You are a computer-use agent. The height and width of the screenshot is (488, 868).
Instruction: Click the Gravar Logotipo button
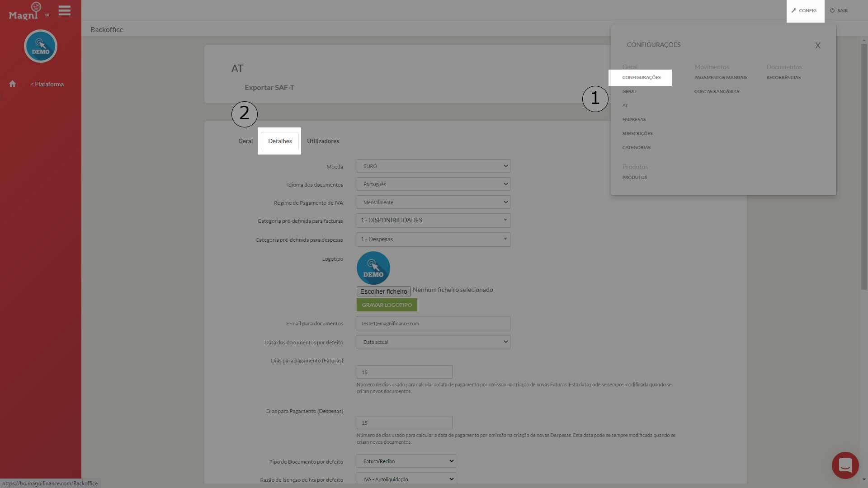387,305
